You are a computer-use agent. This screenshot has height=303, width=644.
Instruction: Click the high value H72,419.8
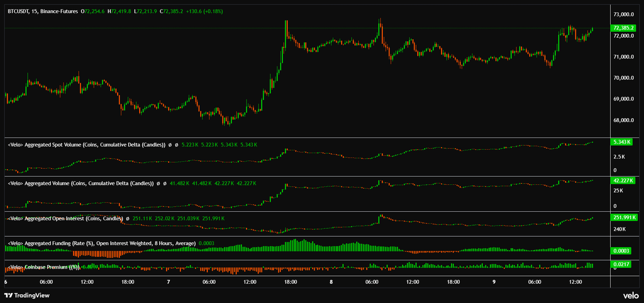[119, 11]
